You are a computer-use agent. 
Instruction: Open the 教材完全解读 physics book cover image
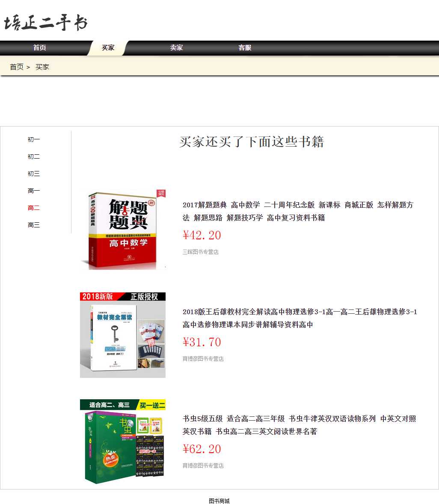click(123, 336)
